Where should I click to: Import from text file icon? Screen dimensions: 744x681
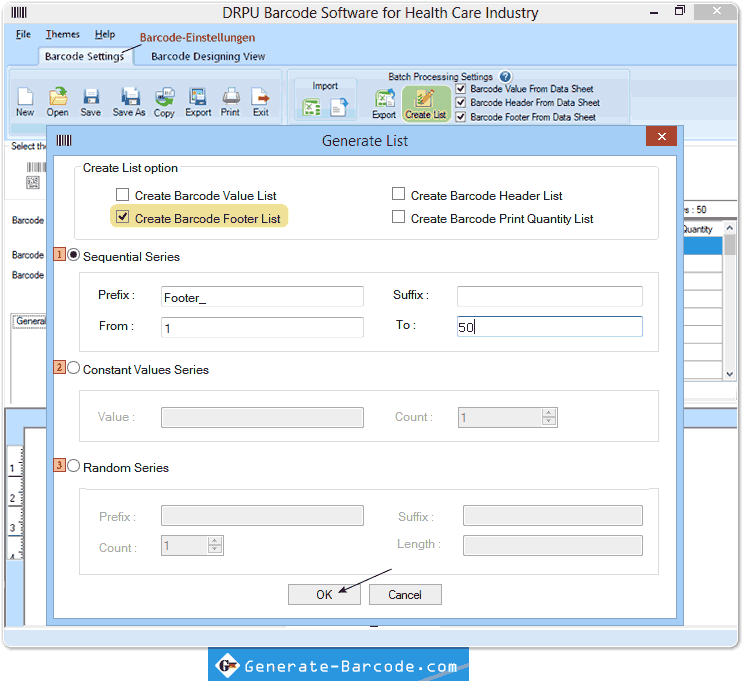pos(339,107)
